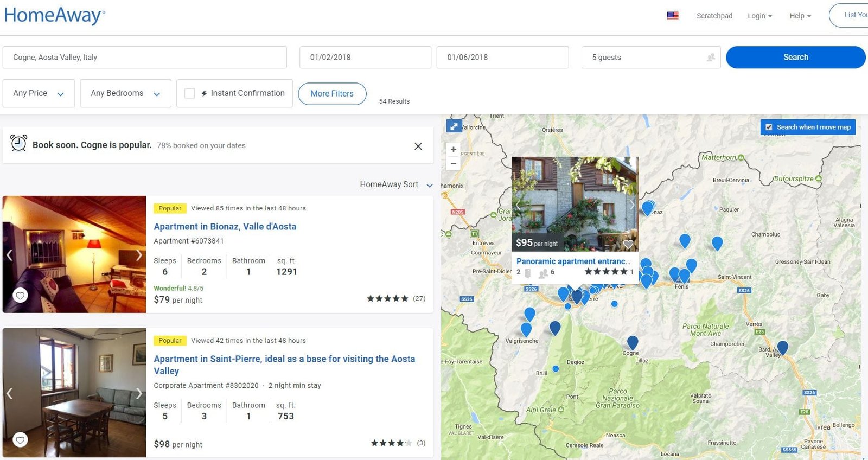
Task: Click the blue Search button
Action: (x=795, y=57)
